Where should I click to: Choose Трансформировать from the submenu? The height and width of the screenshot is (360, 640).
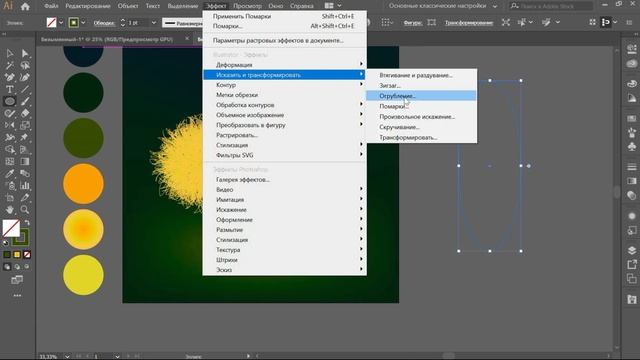pos(421,138)
